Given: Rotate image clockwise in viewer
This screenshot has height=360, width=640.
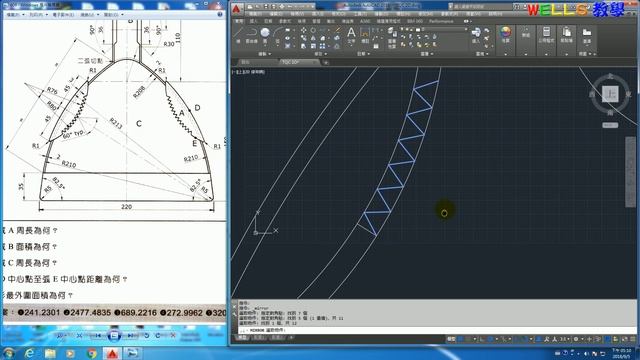Looking at the screenshot, I should pos(158,336).
